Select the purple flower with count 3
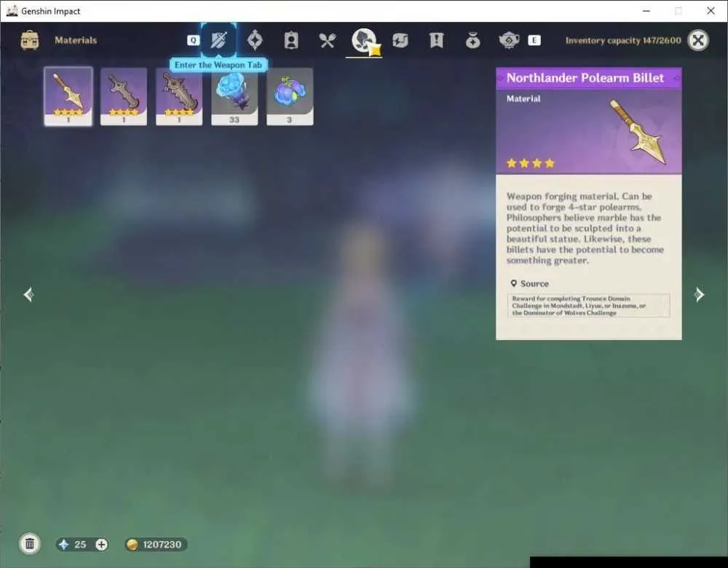The image size is (728, 568). coord(290,96)
